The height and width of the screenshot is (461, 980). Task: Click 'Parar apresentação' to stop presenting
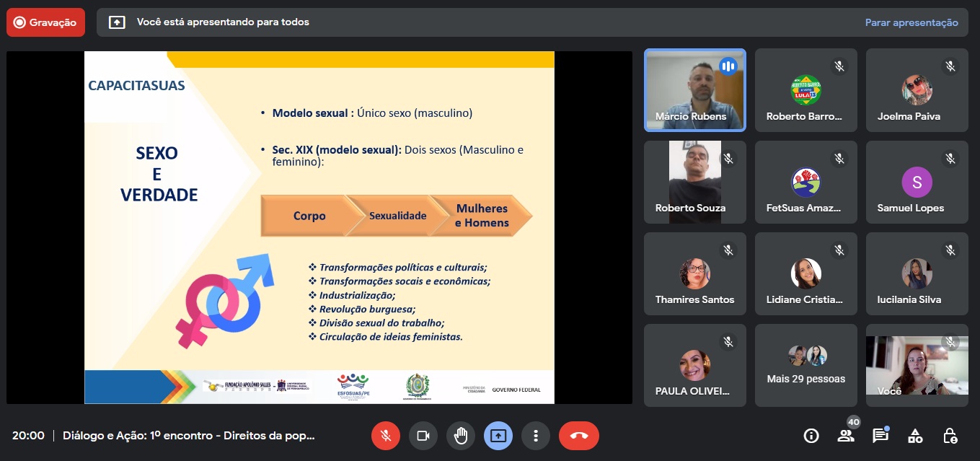911,22
